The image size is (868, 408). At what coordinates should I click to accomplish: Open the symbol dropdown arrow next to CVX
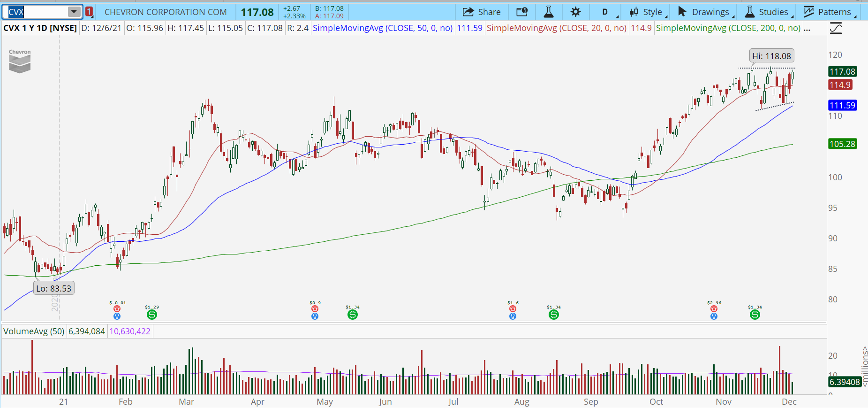(x=74, y=12)
